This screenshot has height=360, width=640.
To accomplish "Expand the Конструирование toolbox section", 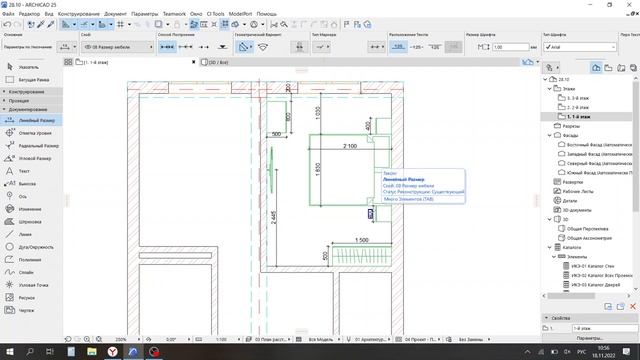I will (31, 92).
